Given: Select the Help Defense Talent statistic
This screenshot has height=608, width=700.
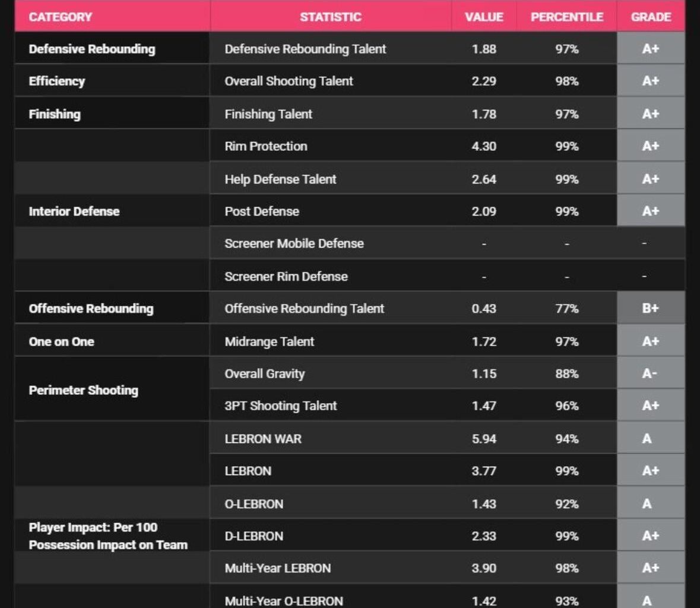Looking at the screenshot, I should [x=280, y=179].
